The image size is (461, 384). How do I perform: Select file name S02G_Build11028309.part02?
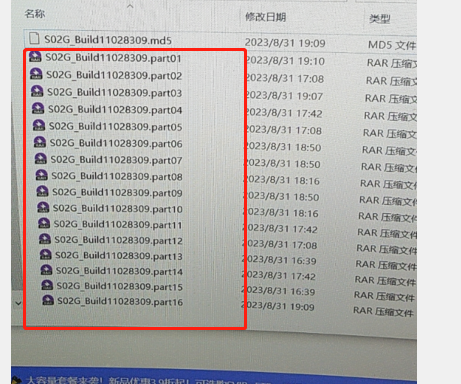pos(114,75)
